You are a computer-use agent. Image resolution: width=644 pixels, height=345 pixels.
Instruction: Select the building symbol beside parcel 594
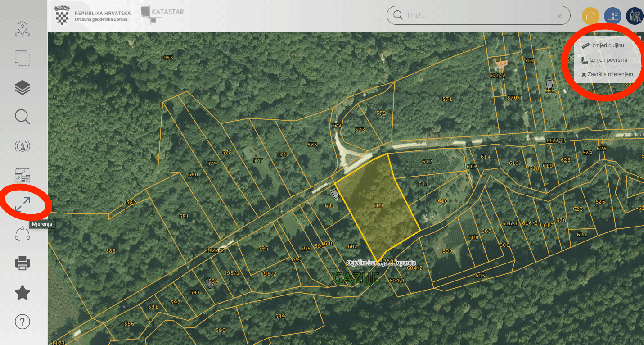click(x=210, y=283)
